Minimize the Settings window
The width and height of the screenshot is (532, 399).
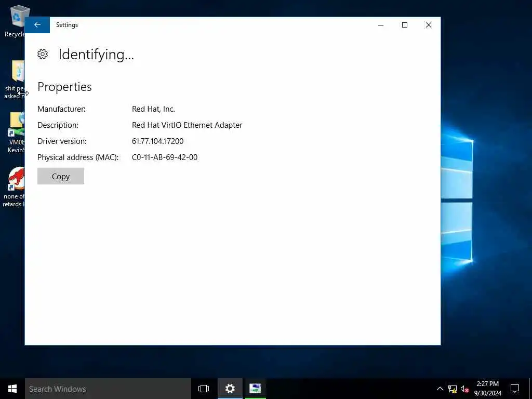click(x=381, y=25)
